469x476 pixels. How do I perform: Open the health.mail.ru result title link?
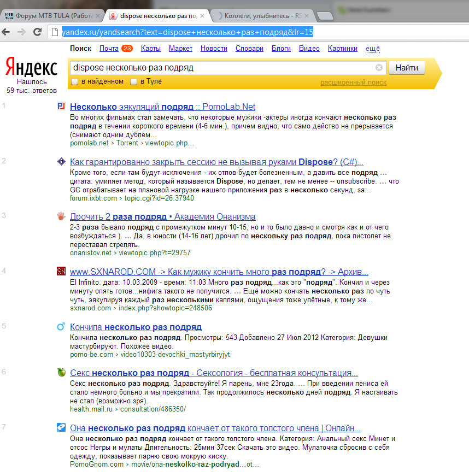tap(214, 373)
